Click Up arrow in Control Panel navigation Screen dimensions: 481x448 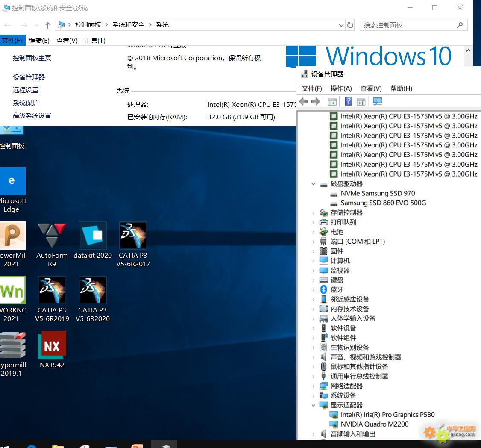[x=47, y=25]
